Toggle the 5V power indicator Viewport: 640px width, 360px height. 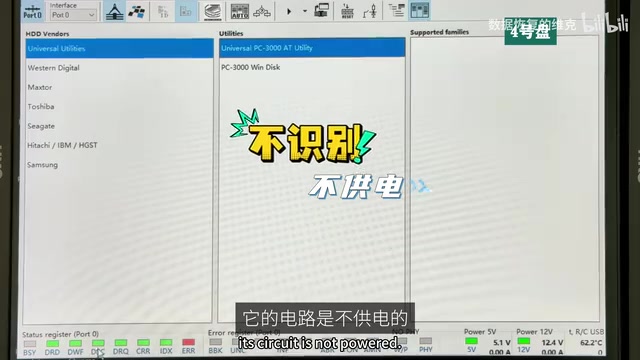click(471, 341)
